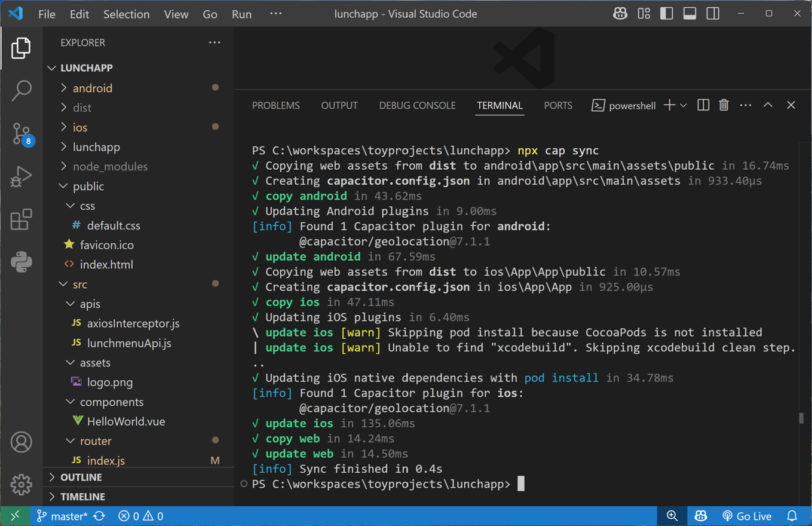Collapse the apis folder
The width and height of the screenshot is (812, 526).
point(139,304)
